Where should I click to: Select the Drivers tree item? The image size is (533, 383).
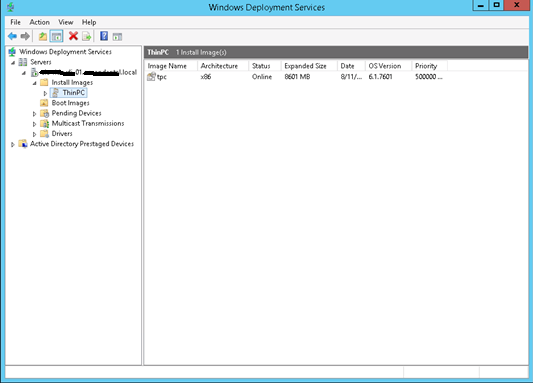click(62, 134)
